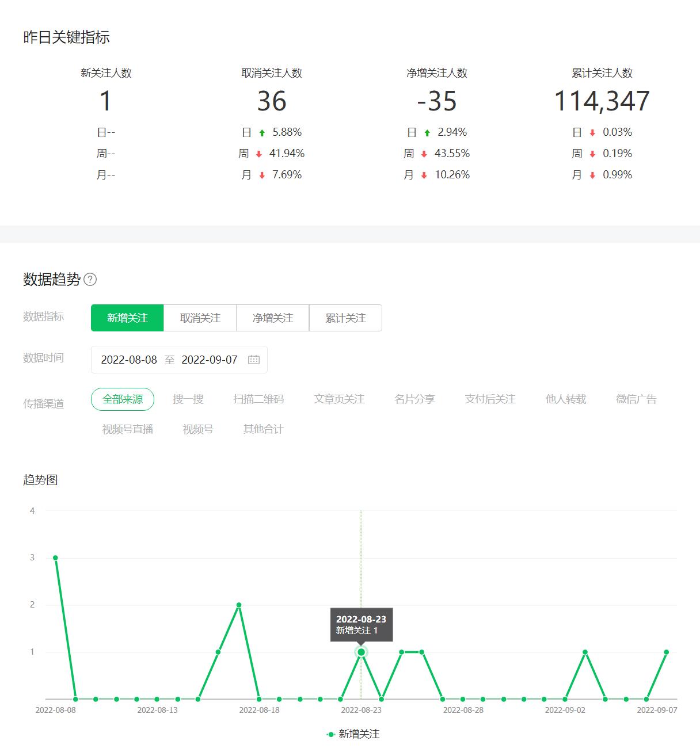Click red down arrow beside 41.94%
700x756 pixels.
click(259, 154)
